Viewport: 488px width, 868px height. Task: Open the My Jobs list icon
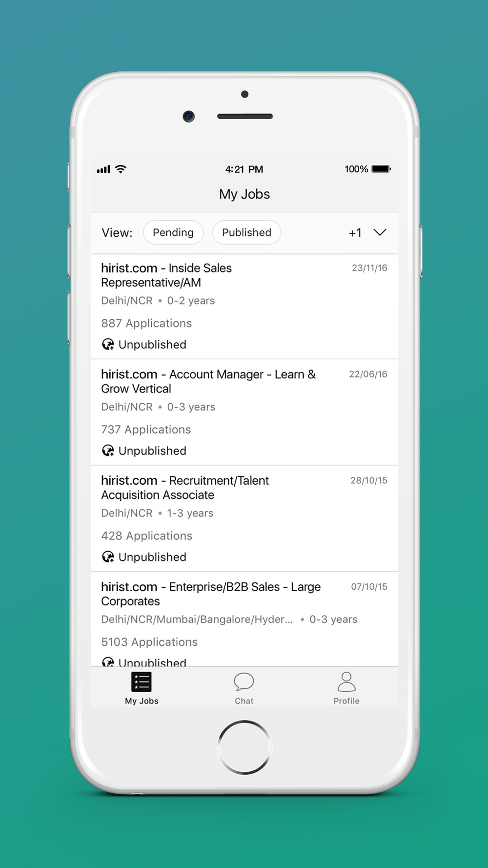(142, 682)
